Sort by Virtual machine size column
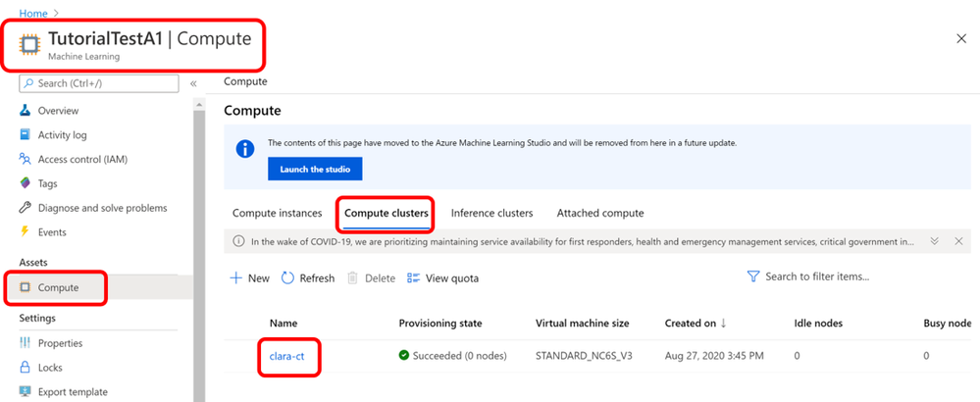 pyautogui.click(x=583, y=324)
